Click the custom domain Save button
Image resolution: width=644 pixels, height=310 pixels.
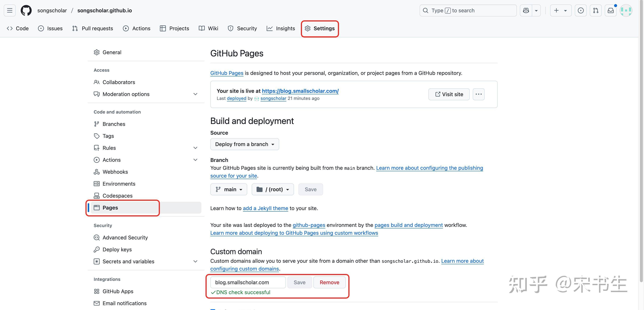300,282
